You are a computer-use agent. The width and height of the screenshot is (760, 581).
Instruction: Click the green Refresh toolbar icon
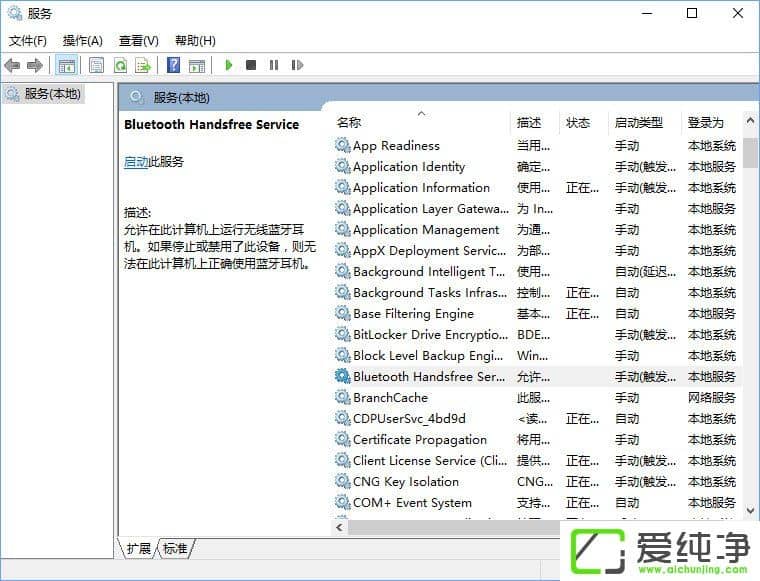pos(120,65)
